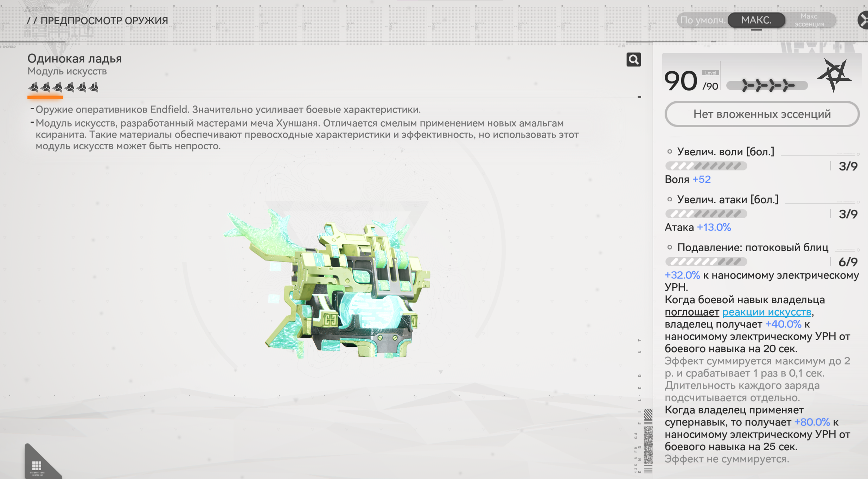Click the star emblem beside the level
Screen dimensions: 868x479
(834, 75)
